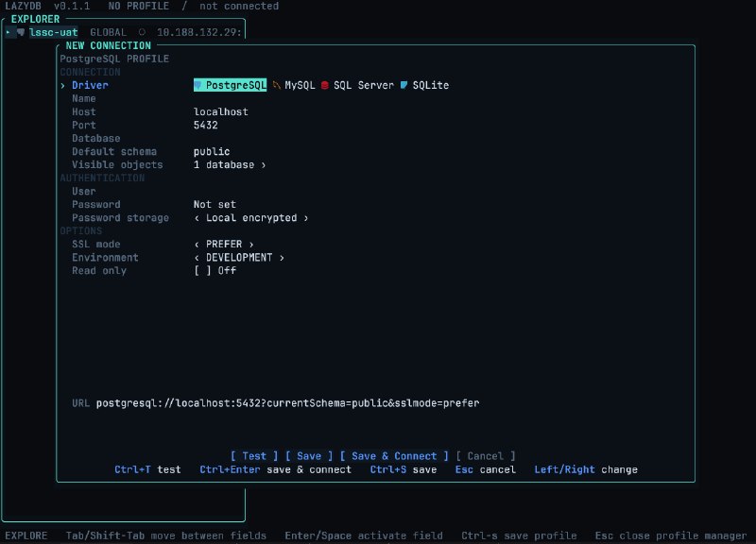
Task: Edit the Port value 5432
Action: click(206, 126)
